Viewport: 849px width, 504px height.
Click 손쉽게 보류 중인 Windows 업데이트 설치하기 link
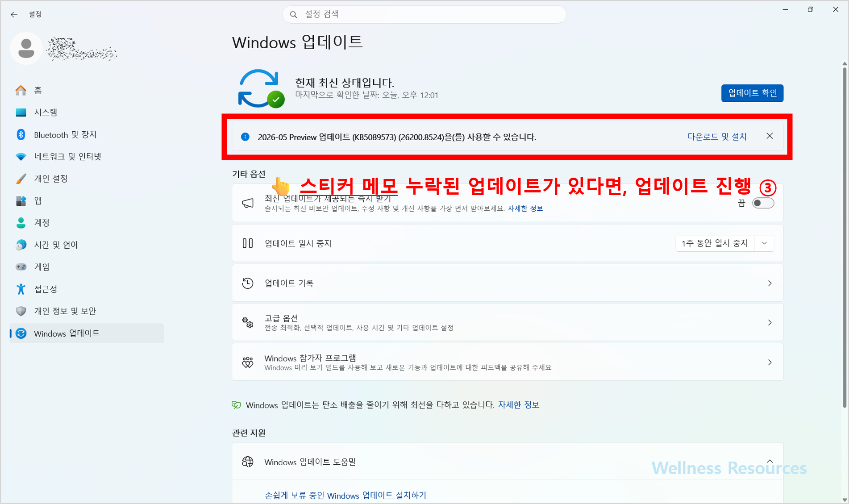pos(345,496)
